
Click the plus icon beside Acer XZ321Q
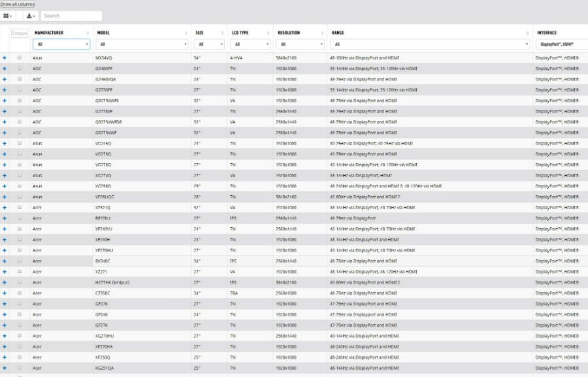(5, 208)
